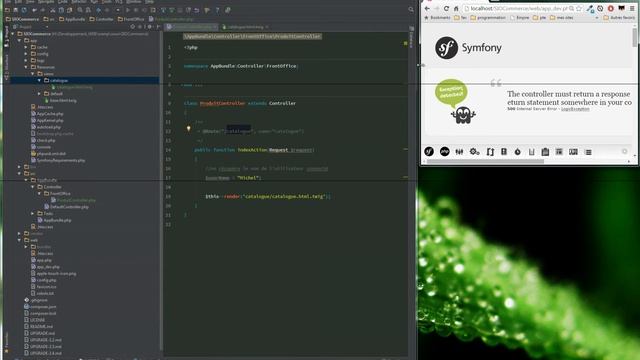640x360 pixels.
Task: Expand the Tests folder in project tree
Action: 33,213
